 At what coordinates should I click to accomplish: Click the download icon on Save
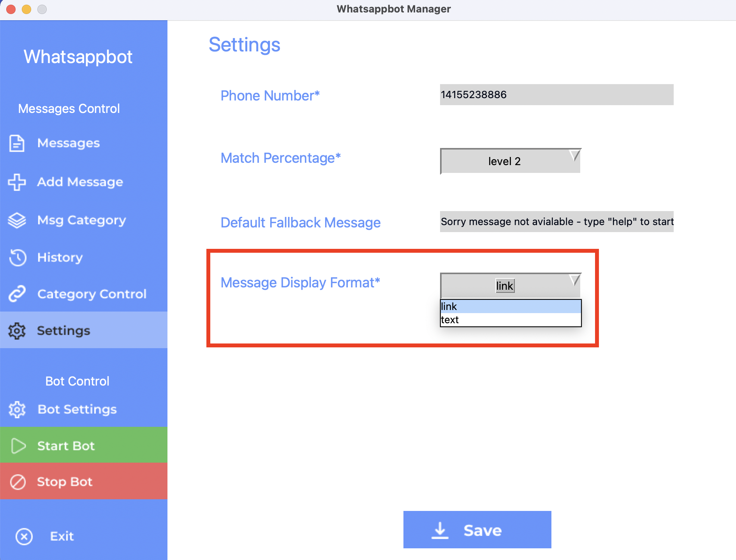[x=440, y=530]
